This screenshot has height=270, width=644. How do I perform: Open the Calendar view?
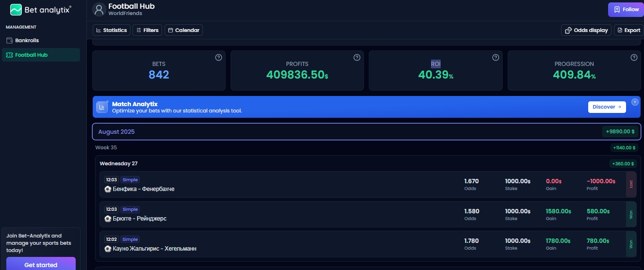click(x=183, y=30)
